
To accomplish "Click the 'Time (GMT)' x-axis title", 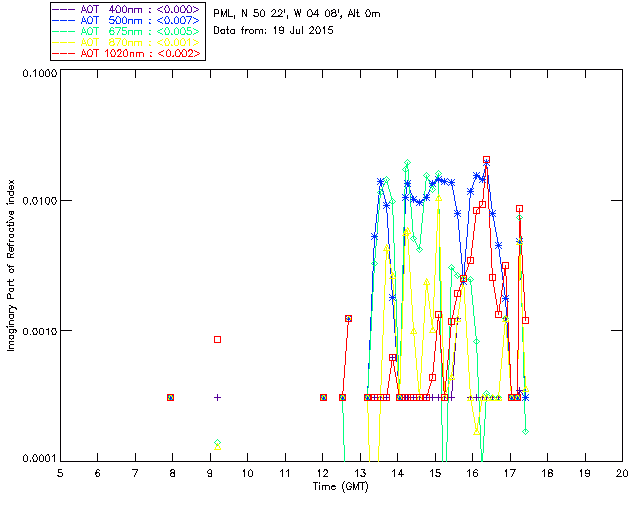I will click(x=341, y=486).
